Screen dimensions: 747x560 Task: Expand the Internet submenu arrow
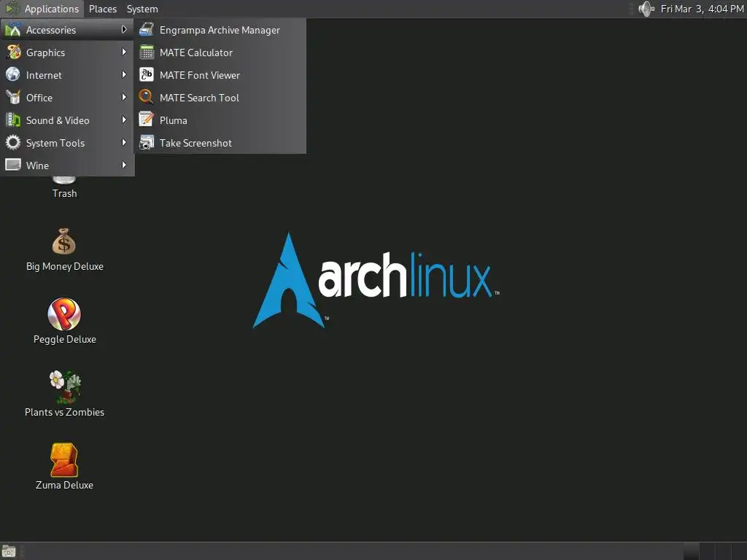pos(124,75)
